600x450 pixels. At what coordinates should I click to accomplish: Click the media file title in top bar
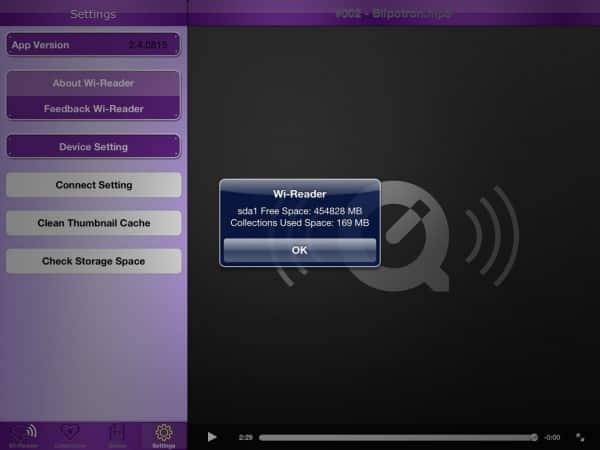point(393,13)
